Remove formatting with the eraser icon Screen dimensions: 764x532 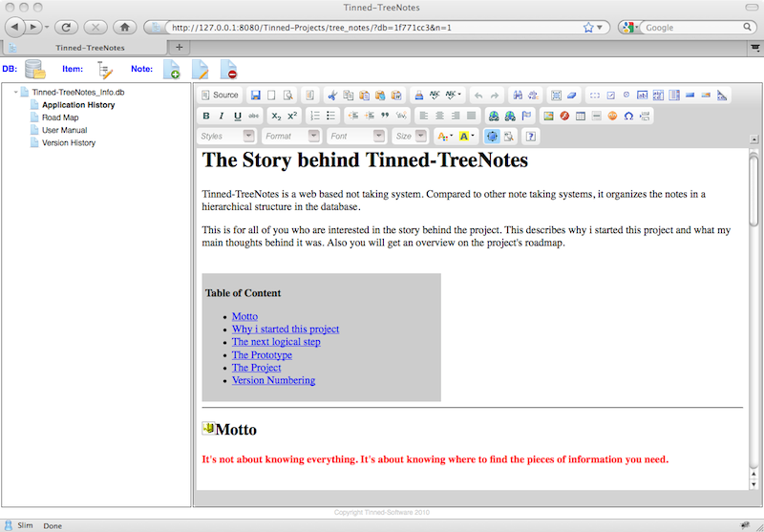[x=572, y=95]
